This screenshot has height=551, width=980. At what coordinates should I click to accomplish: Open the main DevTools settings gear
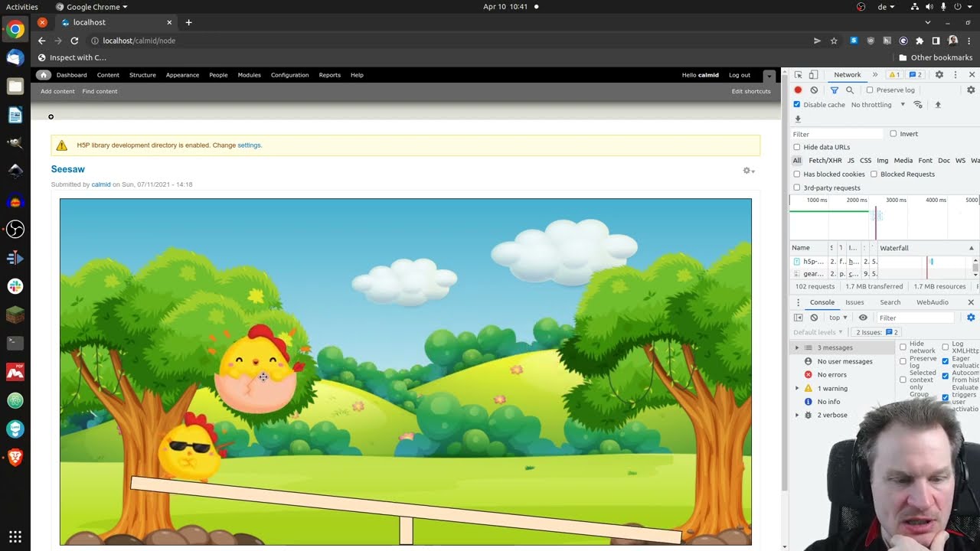coord(939,75)
